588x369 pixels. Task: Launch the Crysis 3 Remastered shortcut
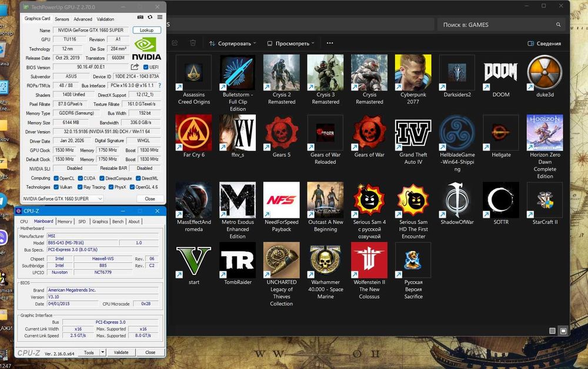click(325, 73)
